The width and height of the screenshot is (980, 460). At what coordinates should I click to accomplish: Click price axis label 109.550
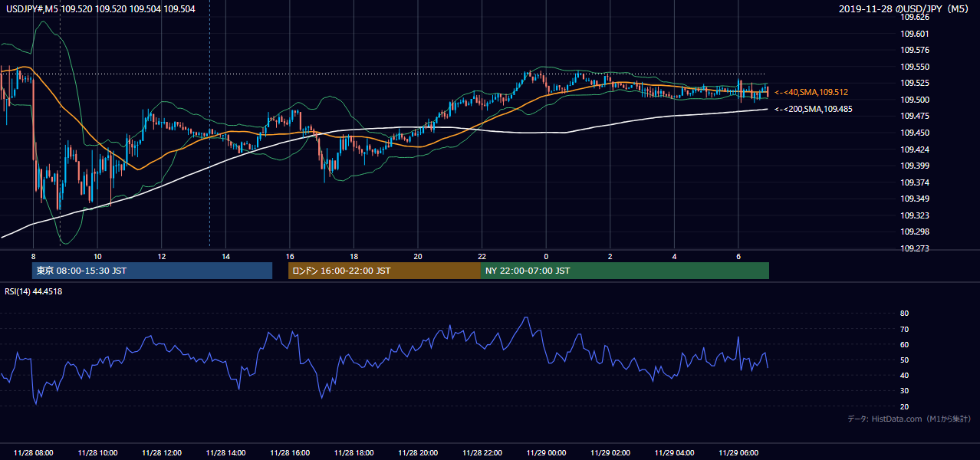pos(915,67)
